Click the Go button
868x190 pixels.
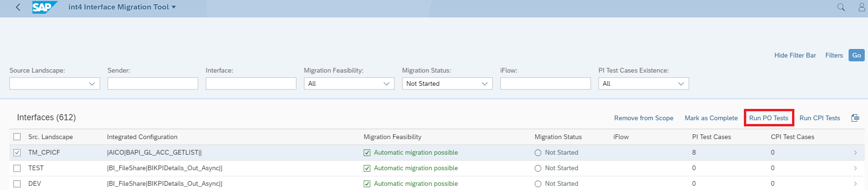(x=856, y=55)
